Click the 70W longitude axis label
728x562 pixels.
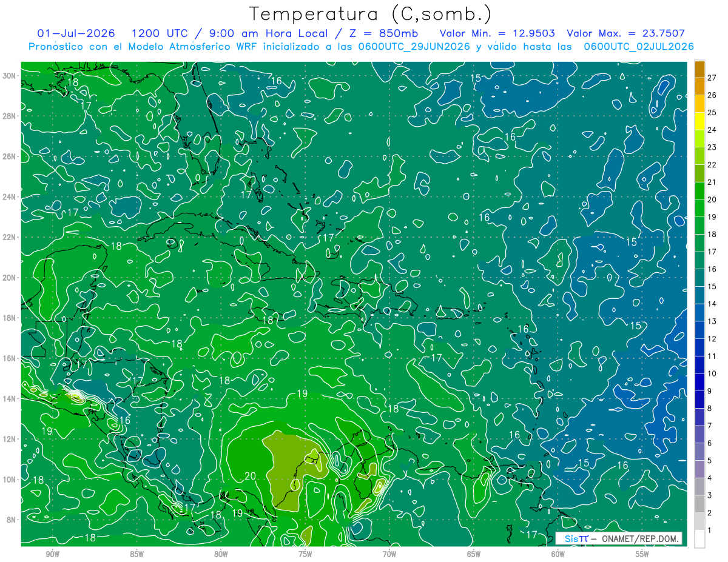coord(389,554)
